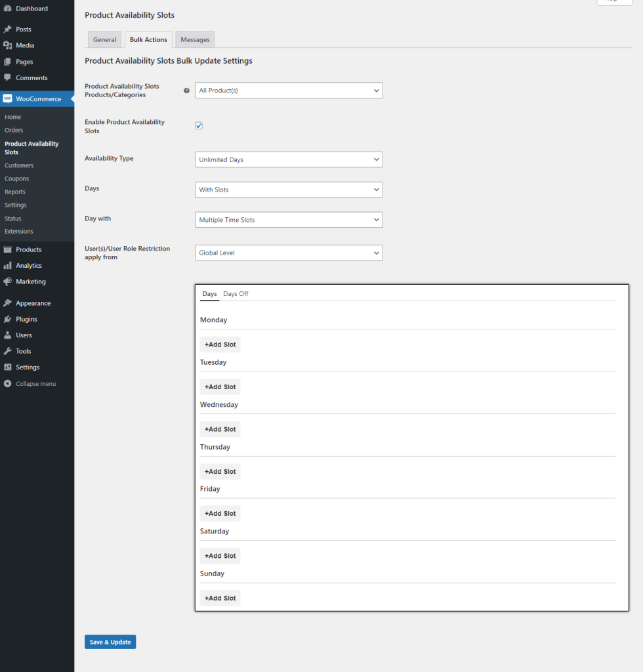Switch to the Messages tab
The height and width of the screenshot is (672, 643).
coord(195,39)
